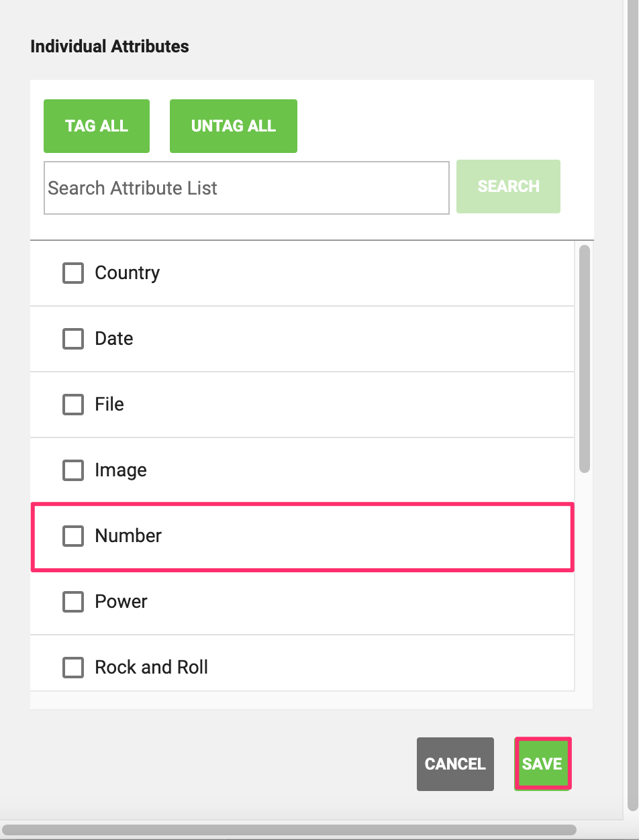Cancel the attribute selection dialog
This screenshot has height=840, width=639.
tap(455, 764)
